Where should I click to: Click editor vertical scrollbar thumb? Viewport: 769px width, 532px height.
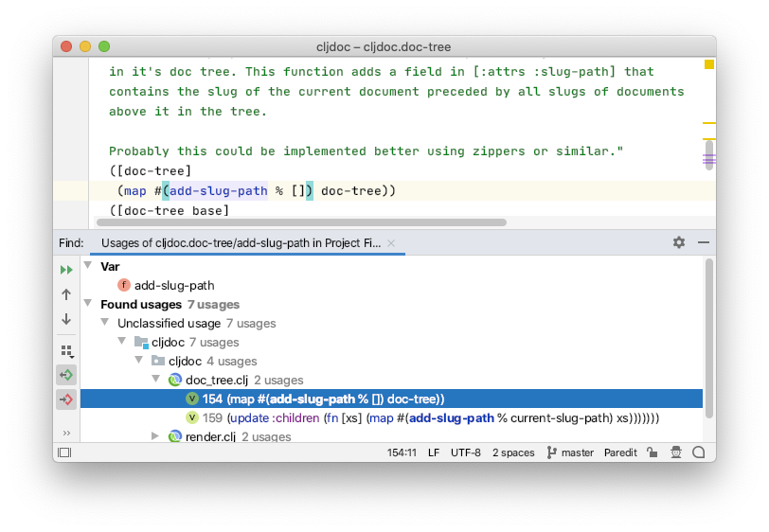tap(709, 155)
